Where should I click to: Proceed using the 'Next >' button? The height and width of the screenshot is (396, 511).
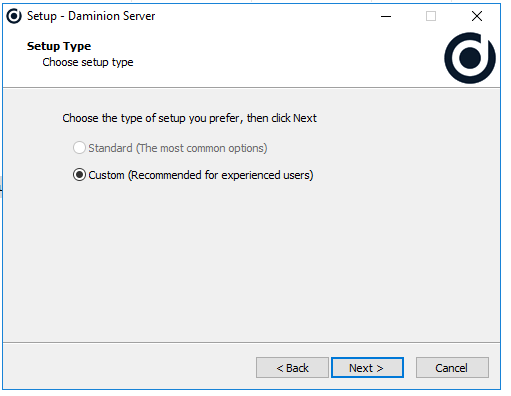(367, 368)
